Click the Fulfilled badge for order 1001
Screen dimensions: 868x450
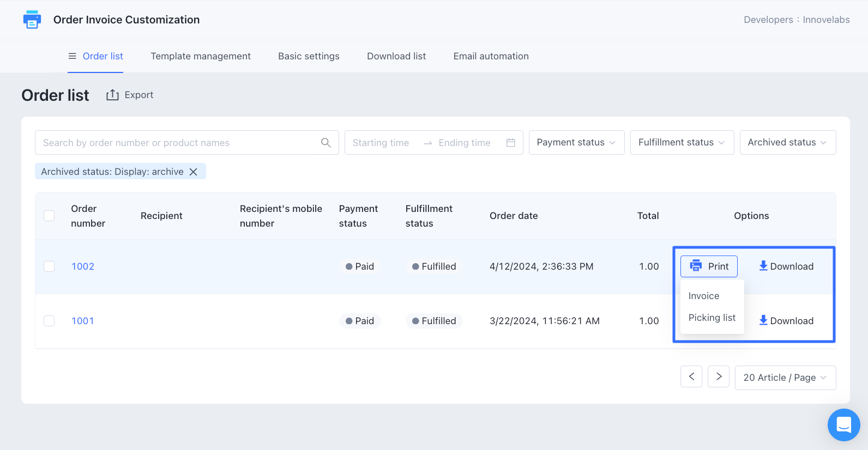click(x=434, y=321)
